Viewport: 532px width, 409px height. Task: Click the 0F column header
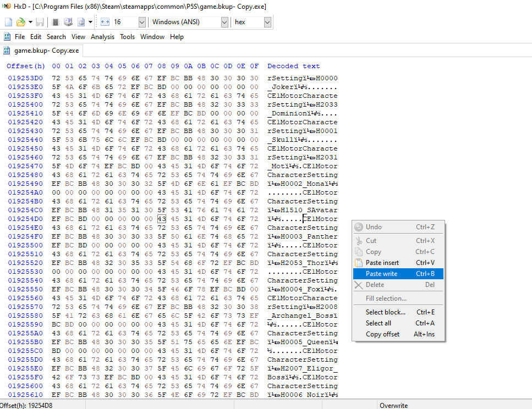[x=254, y=66]
